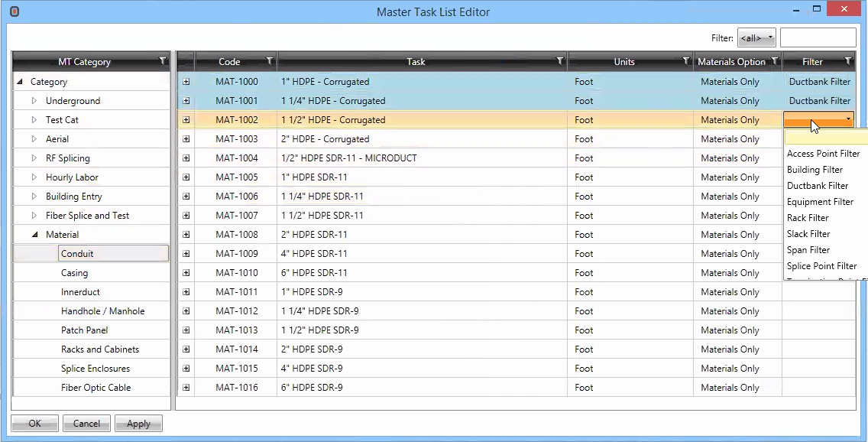Select the Fiber Optic Cable subcategory
This screenshot has height=442, width=868.
[97, 387]
